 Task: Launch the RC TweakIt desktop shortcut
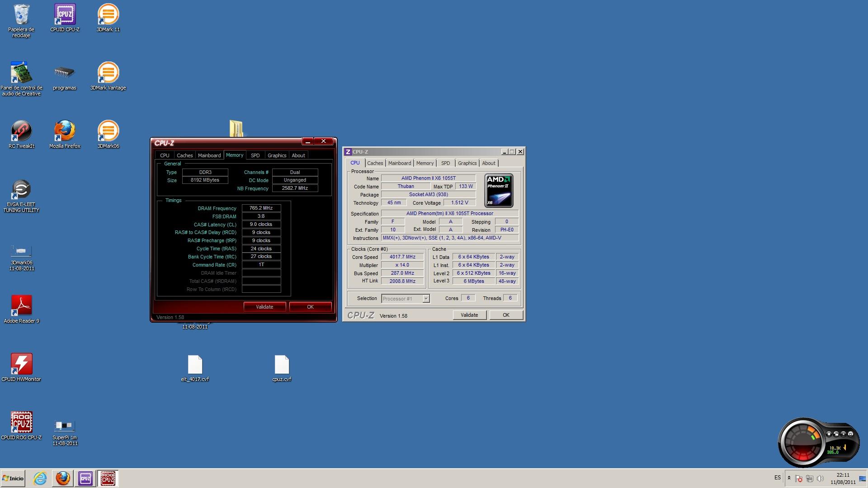pyautogui.click(x=21, y=135)
